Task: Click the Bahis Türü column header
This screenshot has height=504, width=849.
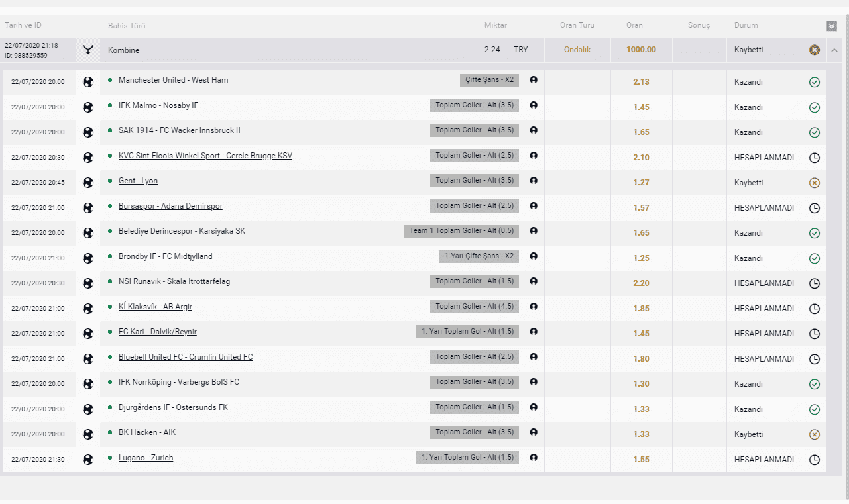Action: 127,26
